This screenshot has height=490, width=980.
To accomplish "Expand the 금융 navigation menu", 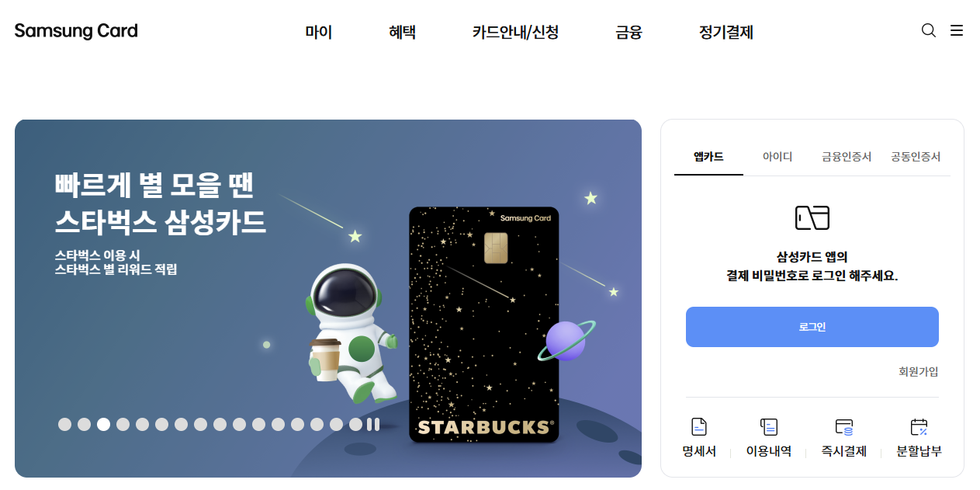I will point(629,32).
